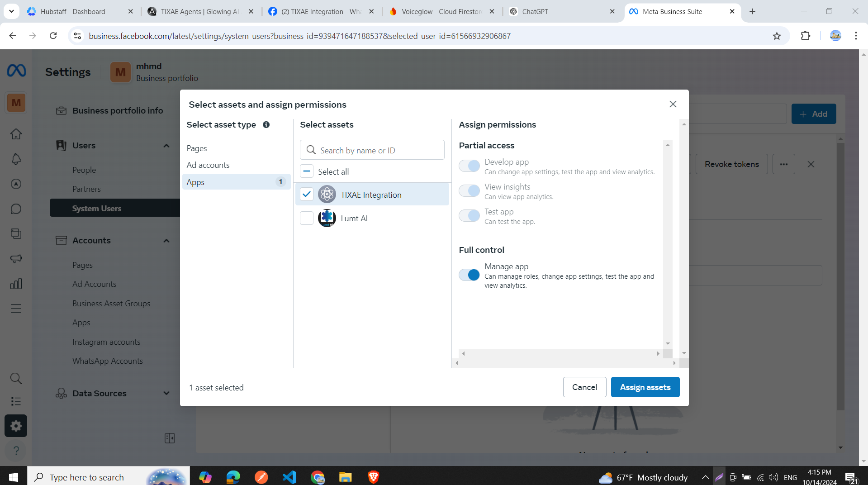Image resolution: width=868 pixels, height=485 pixels.
Task: Open Meta Business Suite home
Action: (x=16, y=134)
